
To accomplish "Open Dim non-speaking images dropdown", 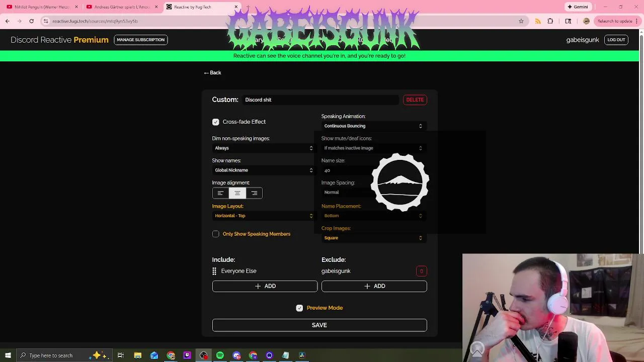I will (264, 148).
